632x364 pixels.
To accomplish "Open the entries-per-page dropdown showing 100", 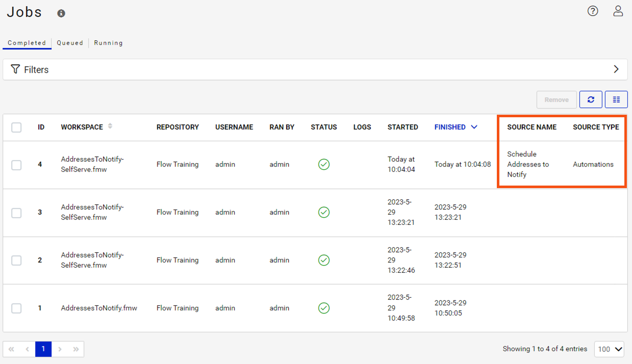I will pos(609,349).
